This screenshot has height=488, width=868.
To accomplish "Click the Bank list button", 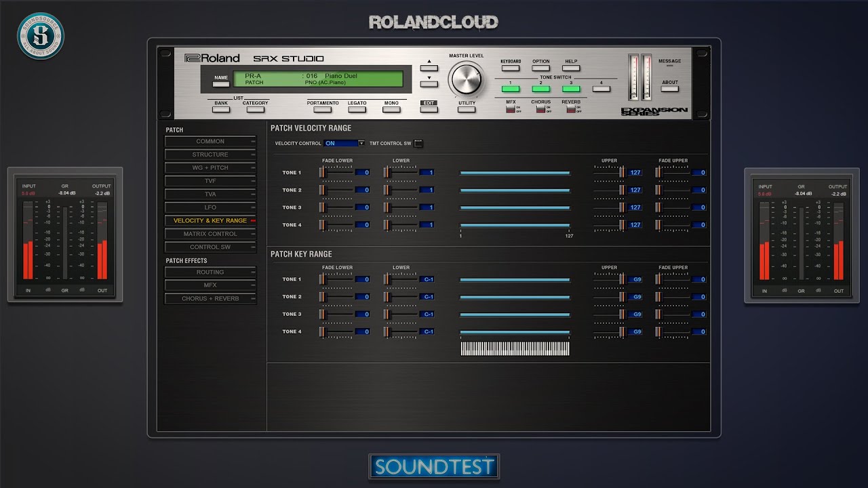I will tap(221, 109).
